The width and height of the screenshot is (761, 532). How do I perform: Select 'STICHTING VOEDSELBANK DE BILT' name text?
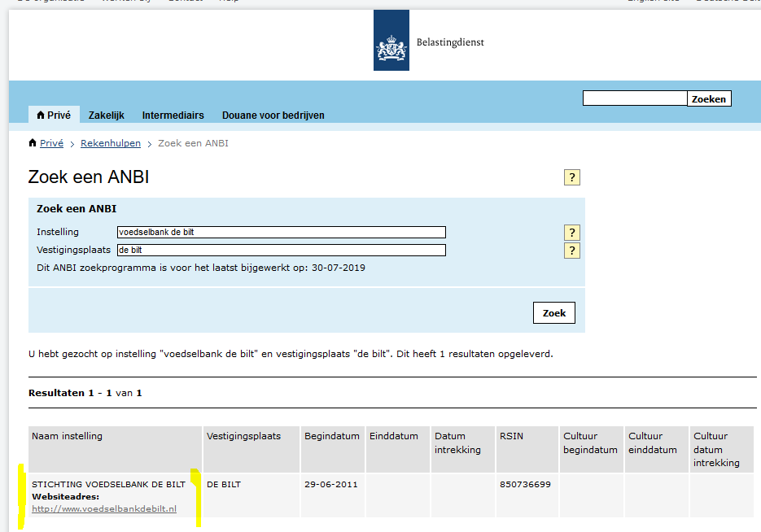click(109, 484)
